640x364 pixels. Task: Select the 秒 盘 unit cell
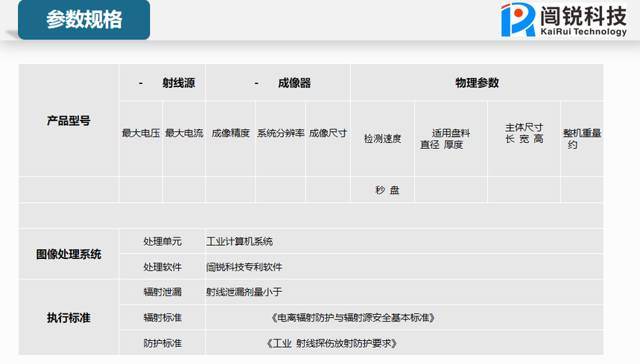[382, 190]
